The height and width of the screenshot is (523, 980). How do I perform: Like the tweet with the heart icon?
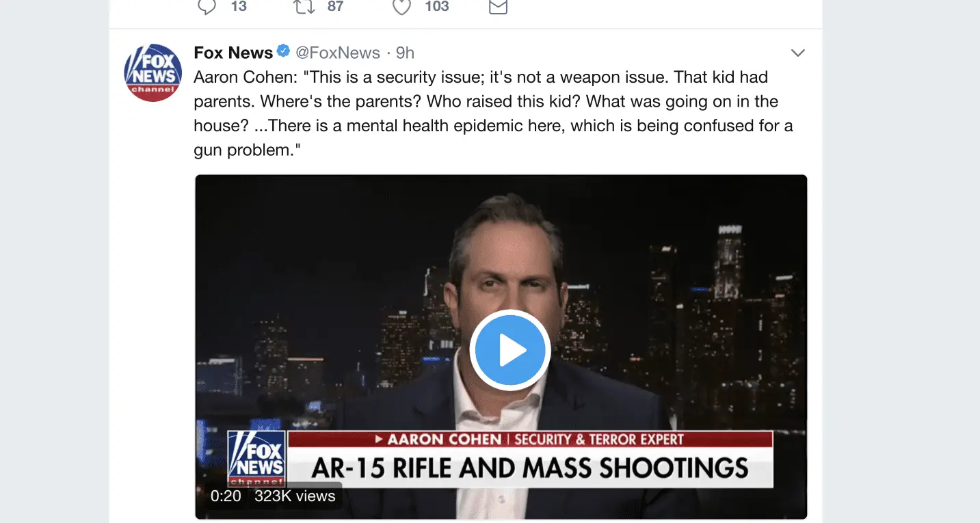(x=401, y=7)
